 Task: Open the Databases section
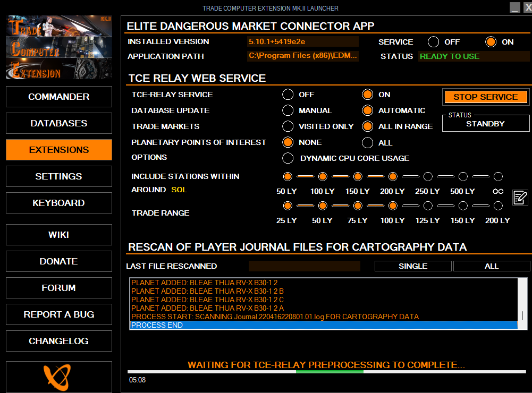[59, 123]
